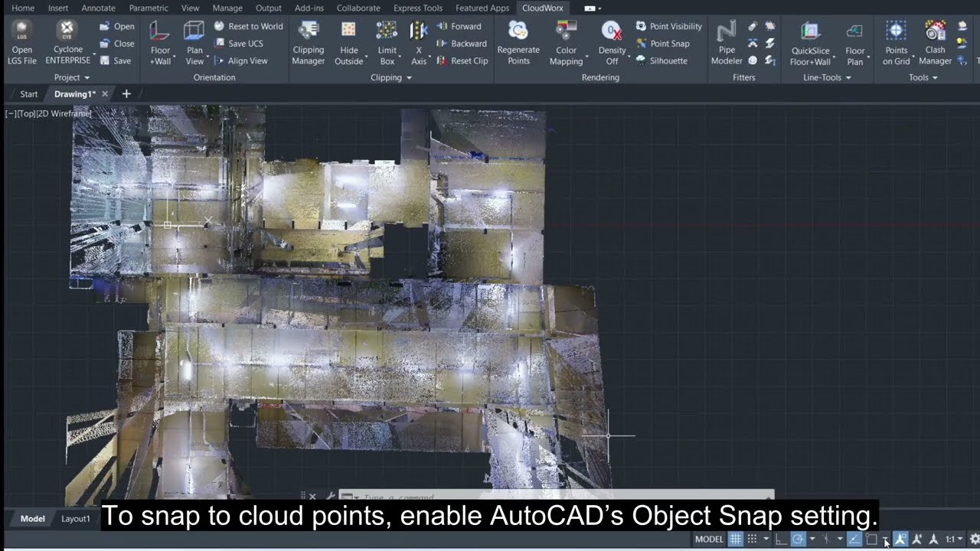Select the Floor Plan line tool
The height and width of the screenshot is (551, 980).
click(855, 42)
